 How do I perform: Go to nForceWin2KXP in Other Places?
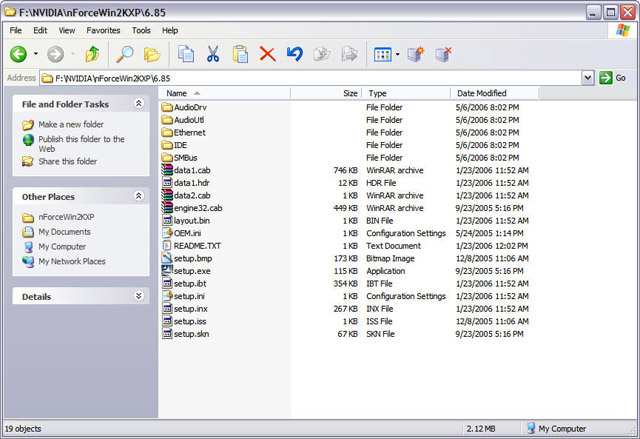(x=66, y=217)
